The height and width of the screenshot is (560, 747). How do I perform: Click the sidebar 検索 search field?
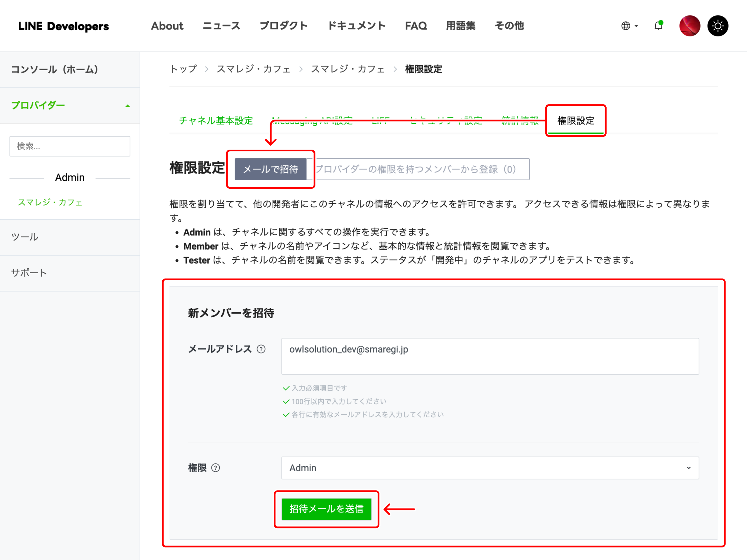coord(70,146)
